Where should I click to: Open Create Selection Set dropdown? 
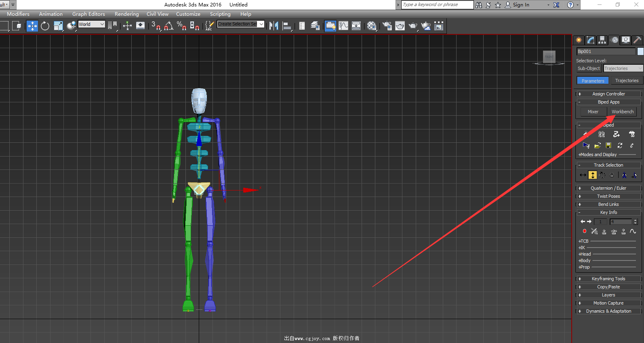pyautogui.click(x=241, y=24)
